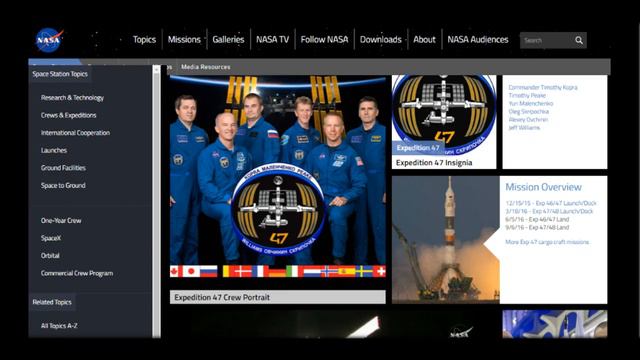Click into the Search input field
This screenshot has width=640, height=360.
(x=546, y=40)
